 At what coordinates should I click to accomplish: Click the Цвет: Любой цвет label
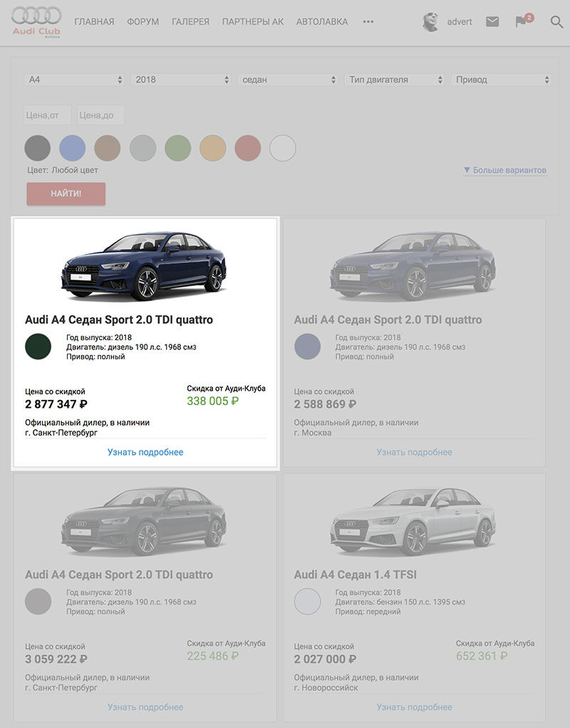coord(63,170)
